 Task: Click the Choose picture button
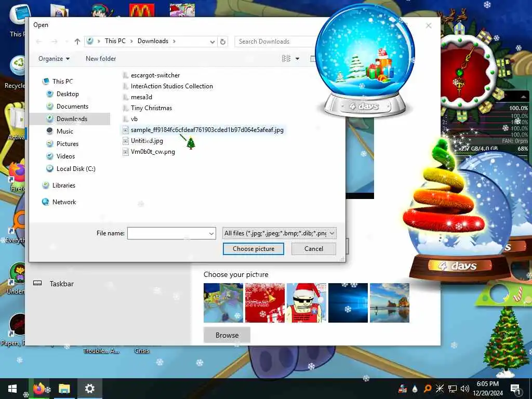click(x=254, y=249)
